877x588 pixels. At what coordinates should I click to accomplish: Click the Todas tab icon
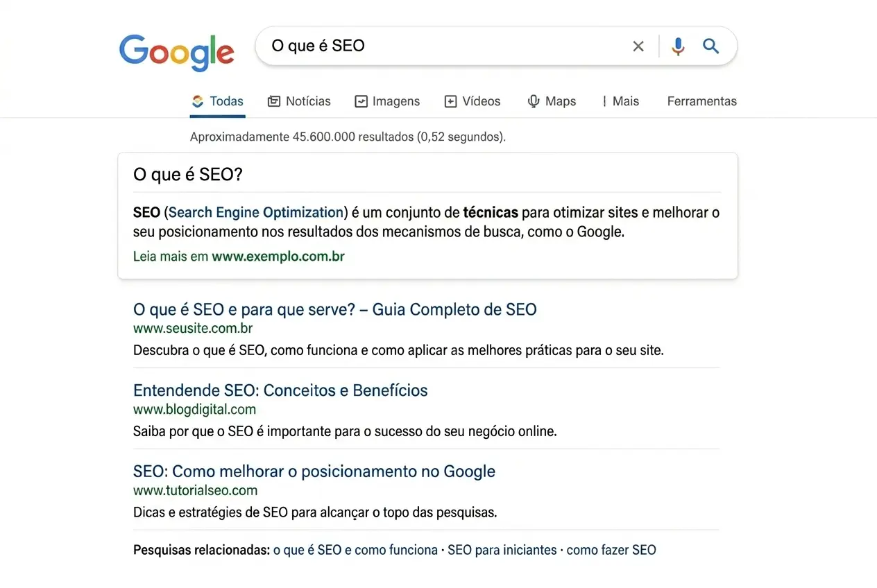[198, 101]
